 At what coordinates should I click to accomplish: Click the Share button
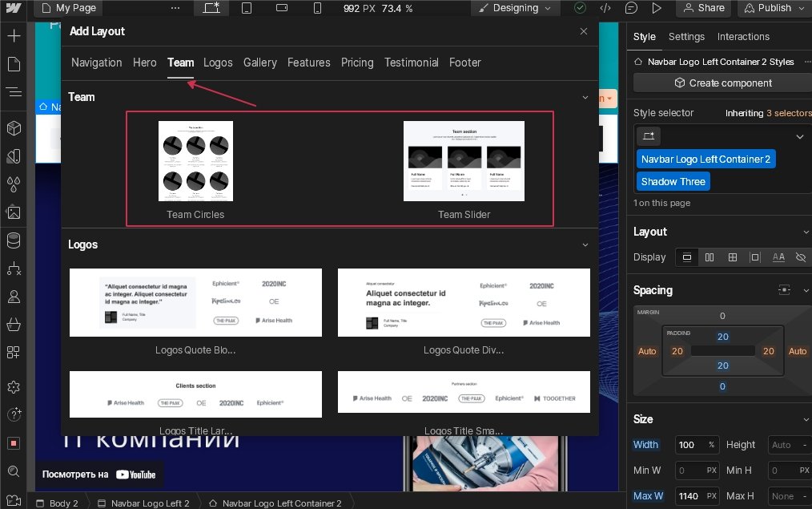coord(702,8)
